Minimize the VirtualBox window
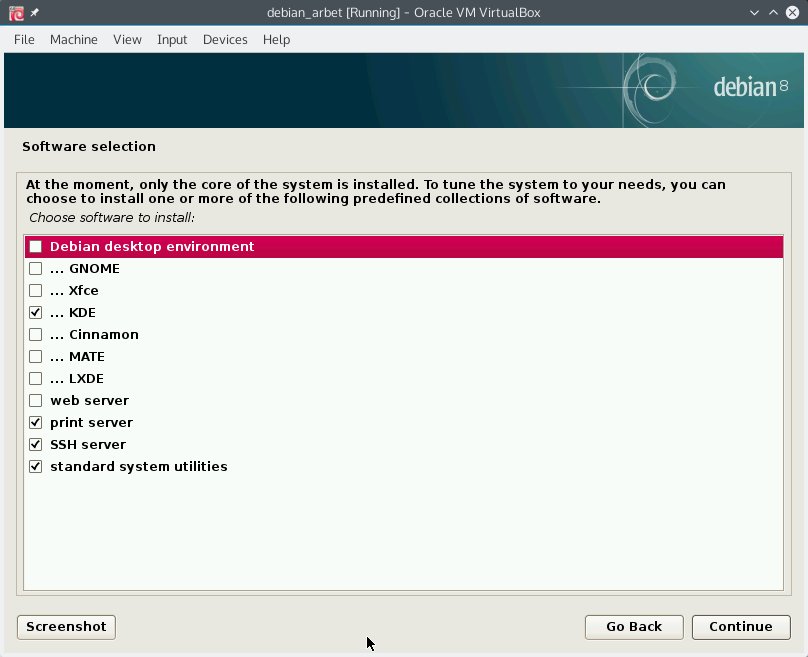Image resolution: width=808 pixels, height=657 pixels. [x=754, y=13]
